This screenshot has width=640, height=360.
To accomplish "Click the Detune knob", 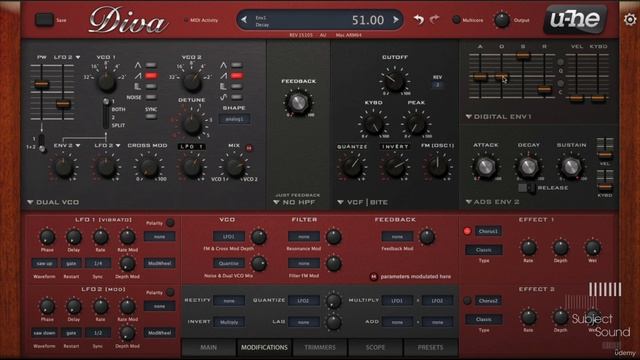I will 192,124.
